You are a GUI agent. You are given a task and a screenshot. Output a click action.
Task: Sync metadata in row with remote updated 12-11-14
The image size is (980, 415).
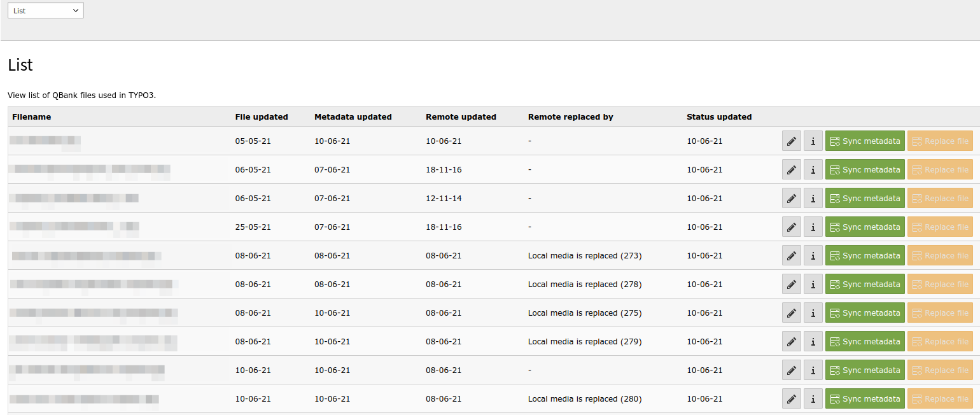coord(865,199)
